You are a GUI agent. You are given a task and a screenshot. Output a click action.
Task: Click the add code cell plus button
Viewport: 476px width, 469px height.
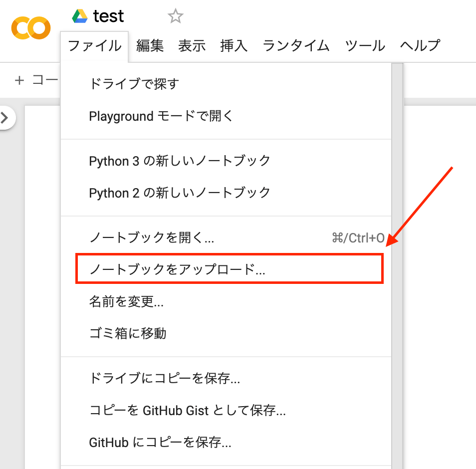pos(19,80)
